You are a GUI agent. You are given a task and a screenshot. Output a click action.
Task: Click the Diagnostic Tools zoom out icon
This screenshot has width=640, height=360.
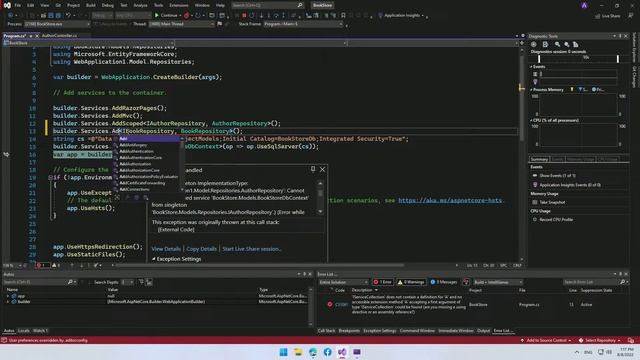(567, 44)
